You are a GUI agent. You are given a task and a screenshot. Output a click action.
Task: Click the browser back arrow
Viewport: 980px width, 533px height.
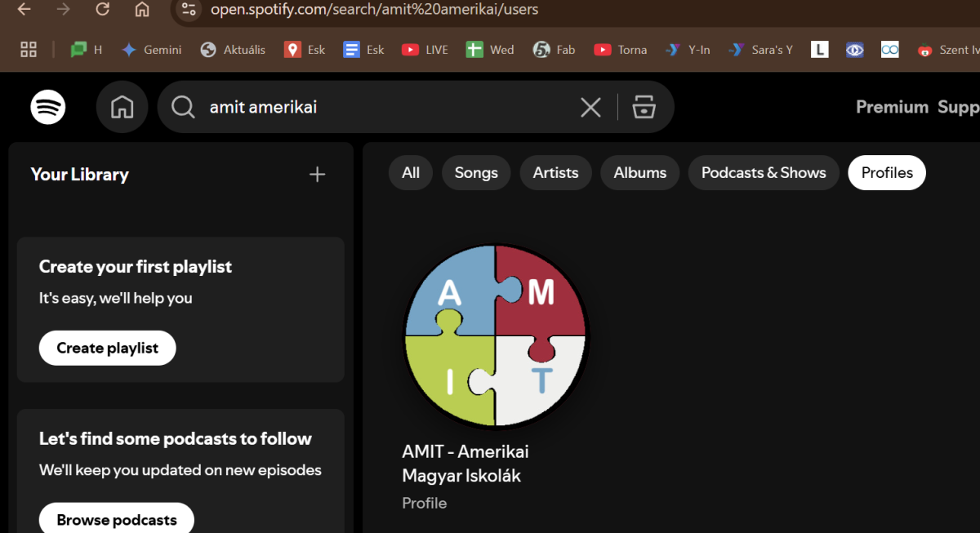24,10
